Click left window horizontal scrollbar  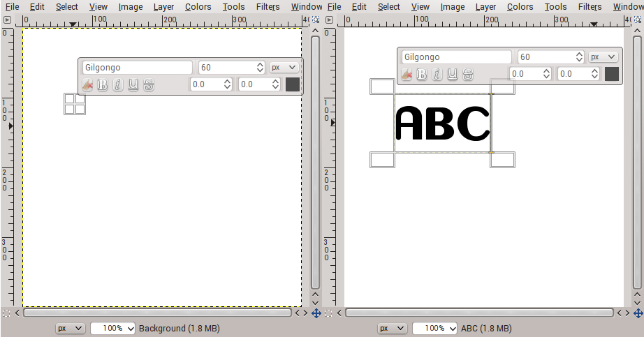coord(157,313)
